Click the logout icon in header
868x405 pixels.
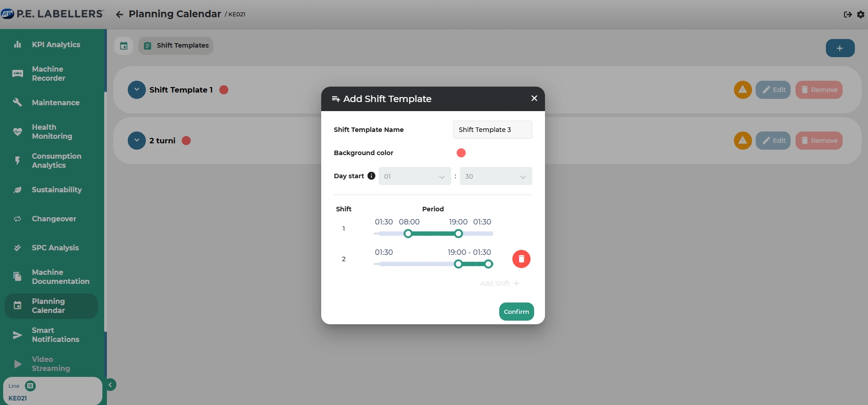point(848,15)
